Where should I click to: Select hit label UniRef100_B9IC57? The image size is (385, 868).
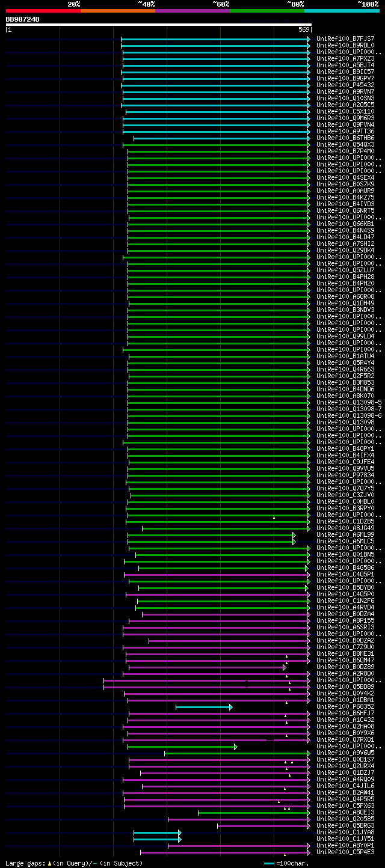[x=345, y=72]
